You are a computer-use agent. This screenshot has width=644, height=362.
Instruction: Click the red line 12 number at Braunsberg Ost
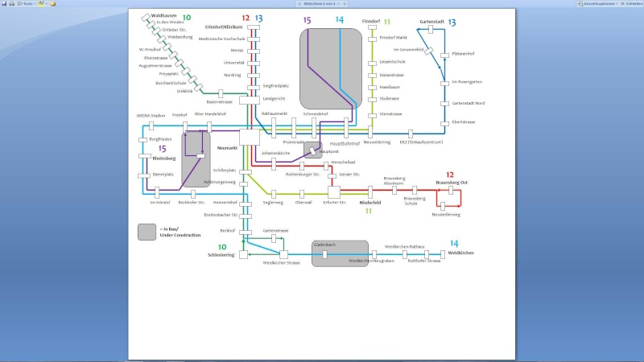(450, 175)
